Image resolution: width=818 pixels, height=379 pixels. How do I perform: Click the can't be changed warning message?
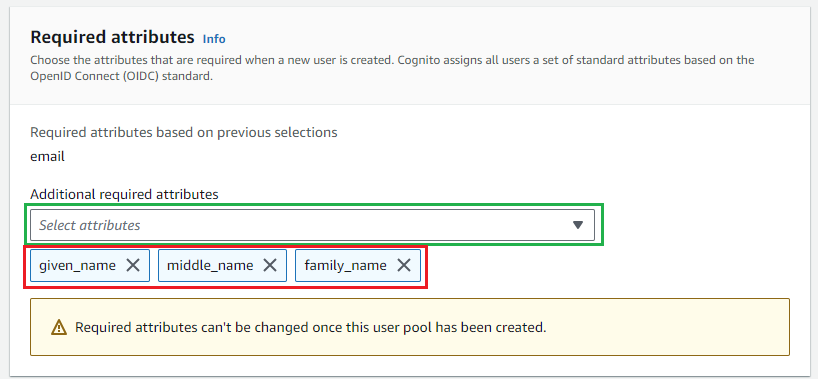tap(310, 328)
